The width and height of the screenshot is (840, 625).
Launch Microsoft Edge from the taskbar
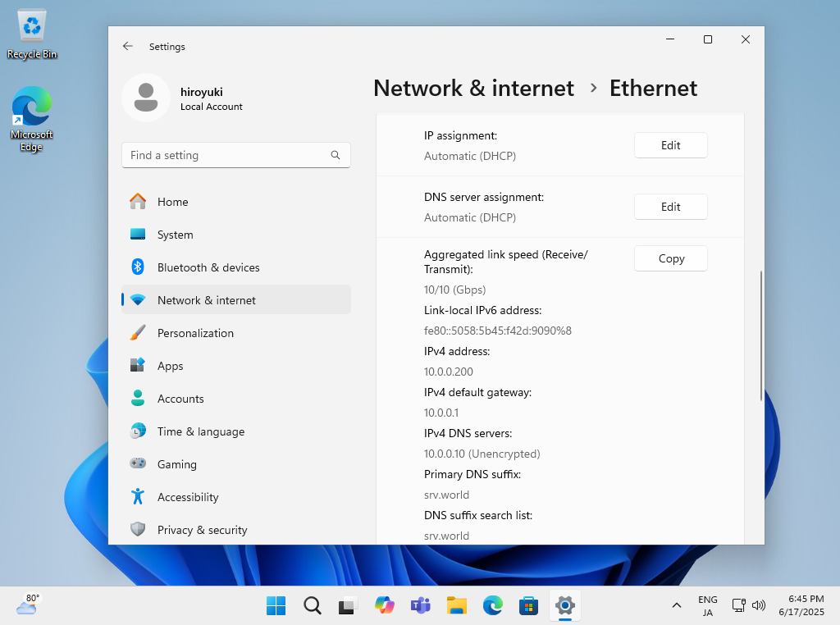coord(492,605)
